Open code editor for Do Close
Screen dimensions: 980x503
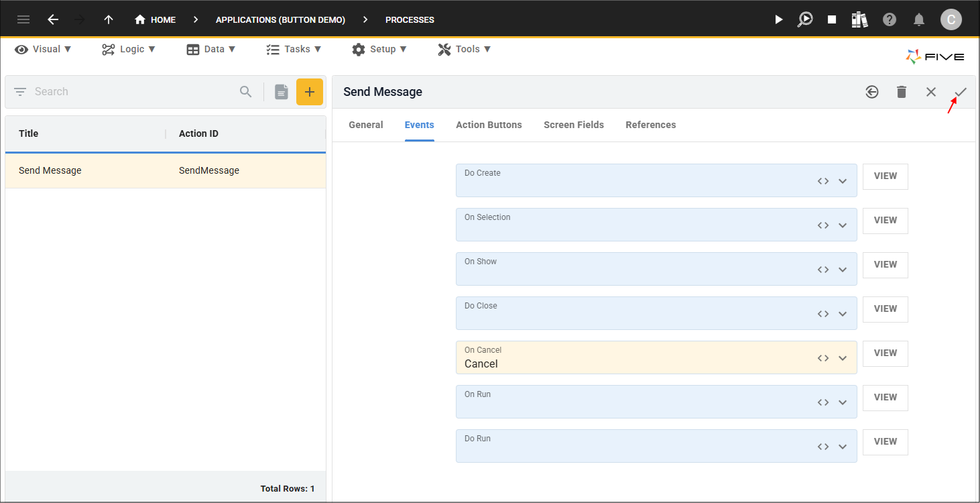(x=823, y=314)
